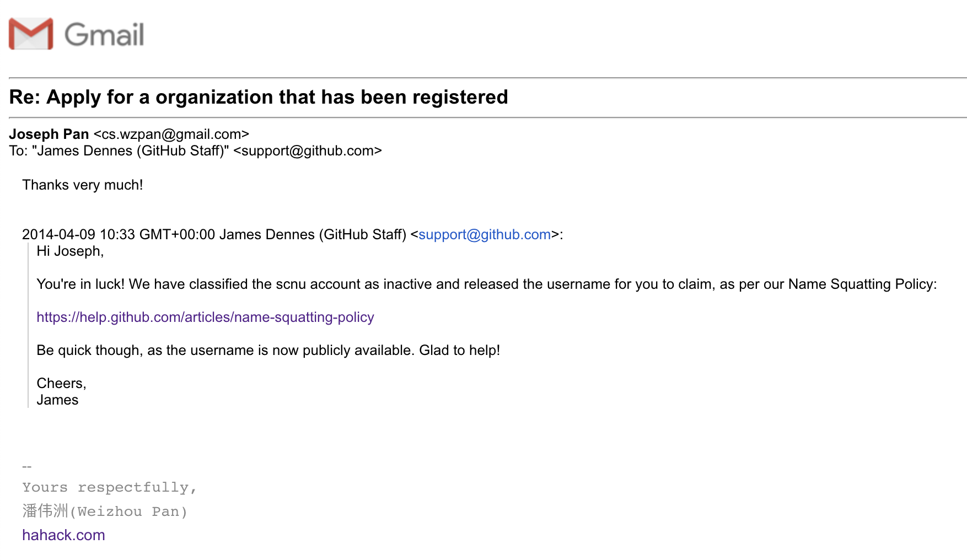Click the 'You're in luck!' sentence

click(487, 284)
